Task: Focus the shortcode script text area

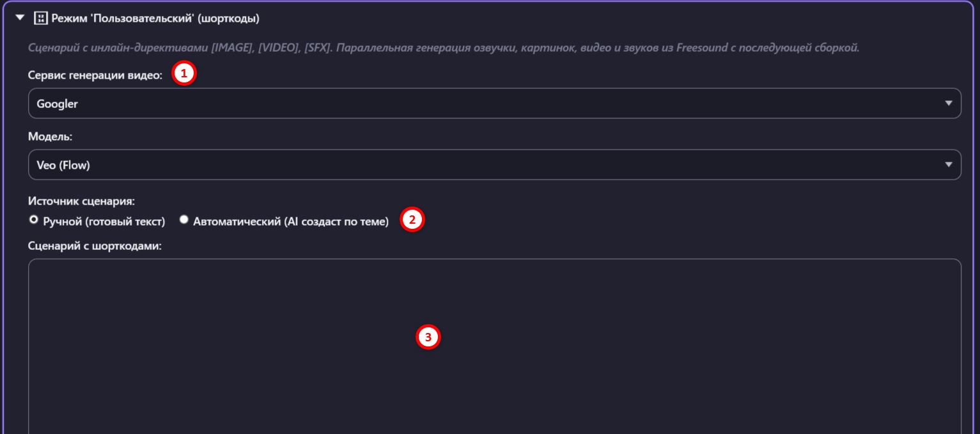Action: (494, 346)
